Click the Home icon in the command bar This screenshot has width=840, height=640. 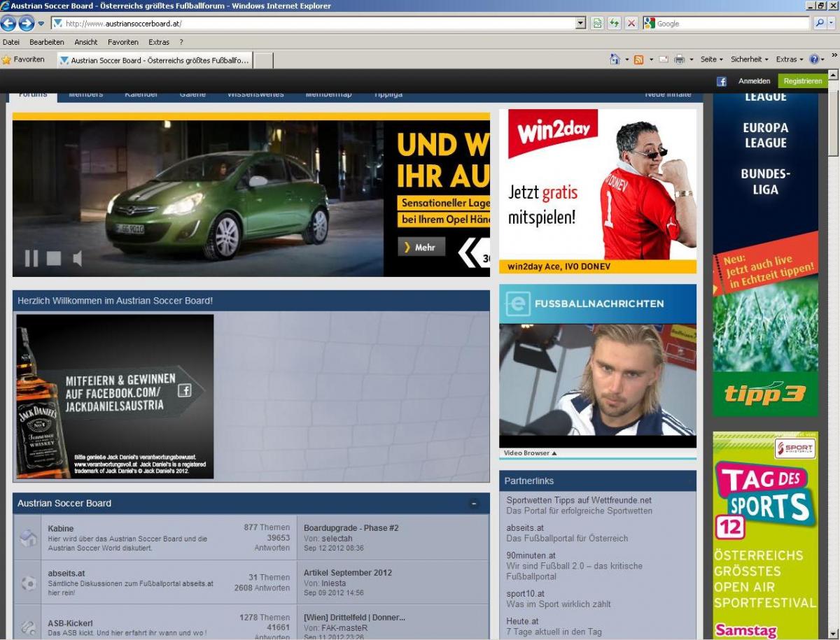(615, 59)
